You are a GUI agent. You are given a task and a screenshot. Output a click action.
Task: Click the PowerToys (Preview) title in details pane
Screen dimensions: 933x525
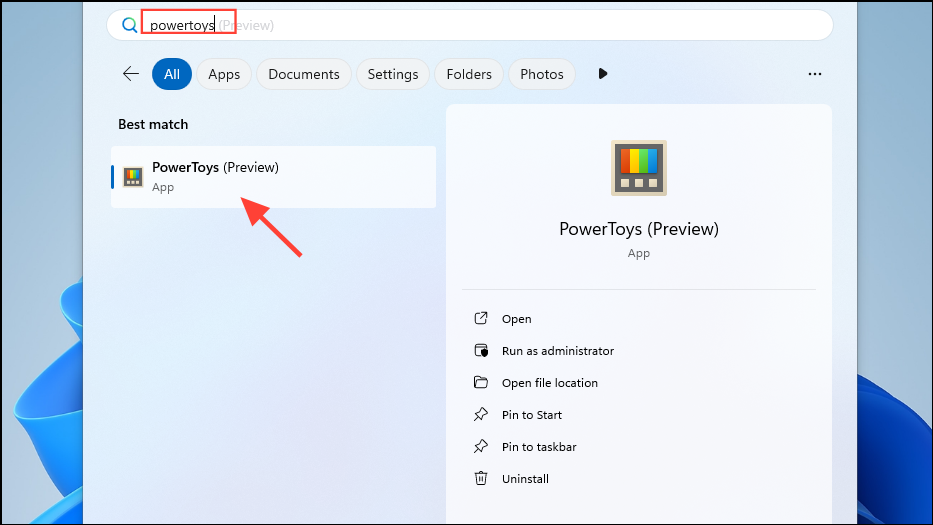(x=638, y=229)
